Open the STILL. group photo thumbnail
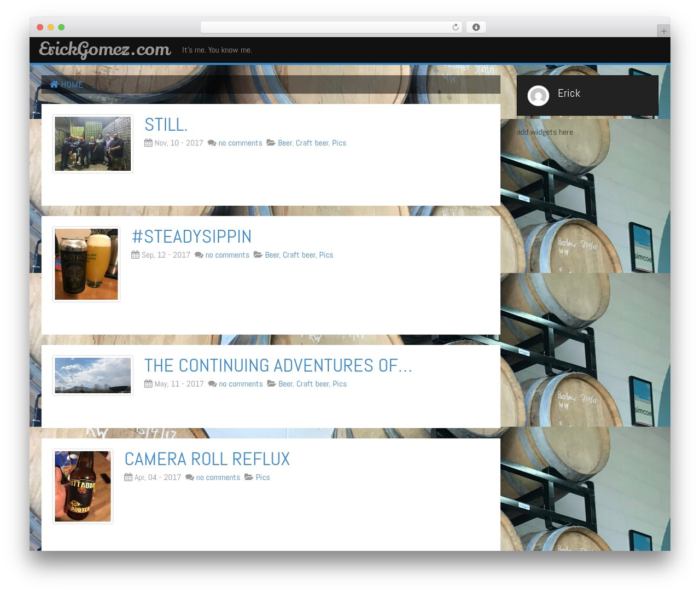 93,144
